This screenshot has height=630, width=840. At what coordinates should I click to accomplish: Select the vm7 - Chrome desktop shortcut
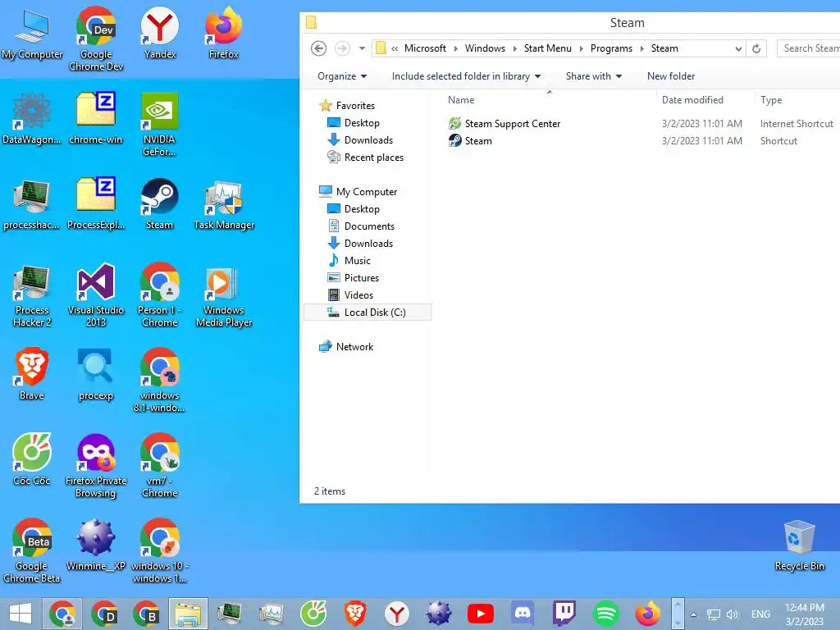[160, 466]
